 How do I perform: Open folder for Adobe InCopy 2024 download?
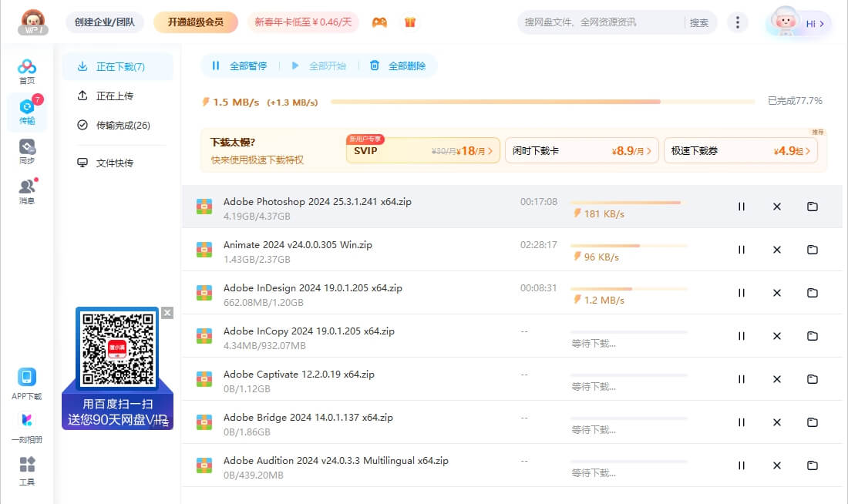coord(813,336)
